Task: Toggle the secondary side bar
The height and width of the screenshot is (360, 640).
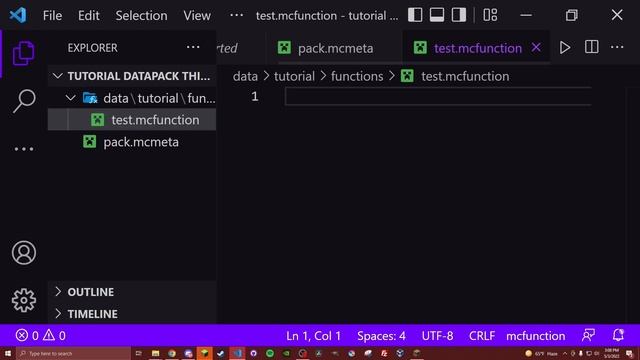Action: click(459, 16)
